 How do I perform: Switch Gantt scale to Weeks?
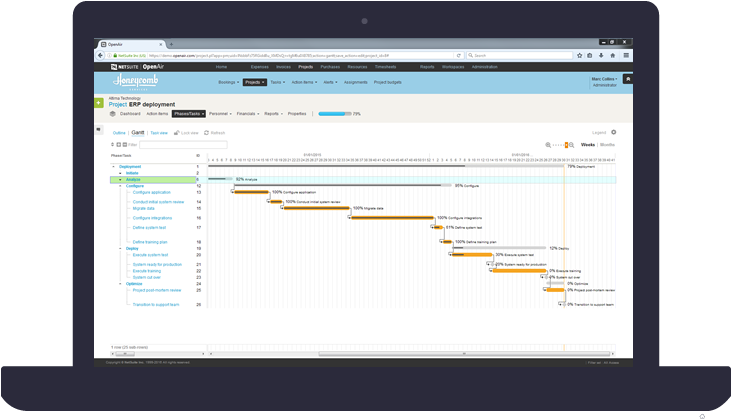tap(588, 145)
